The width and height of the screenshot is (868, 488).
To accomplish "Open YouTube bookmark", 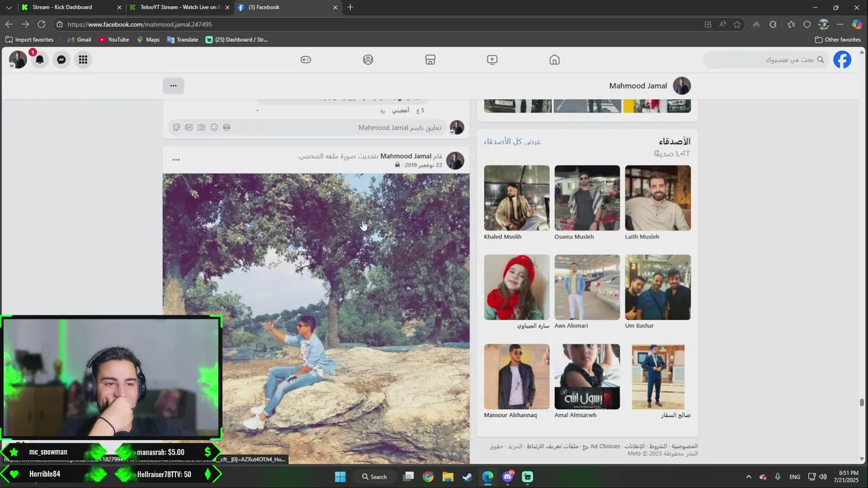I will (114, 39).
